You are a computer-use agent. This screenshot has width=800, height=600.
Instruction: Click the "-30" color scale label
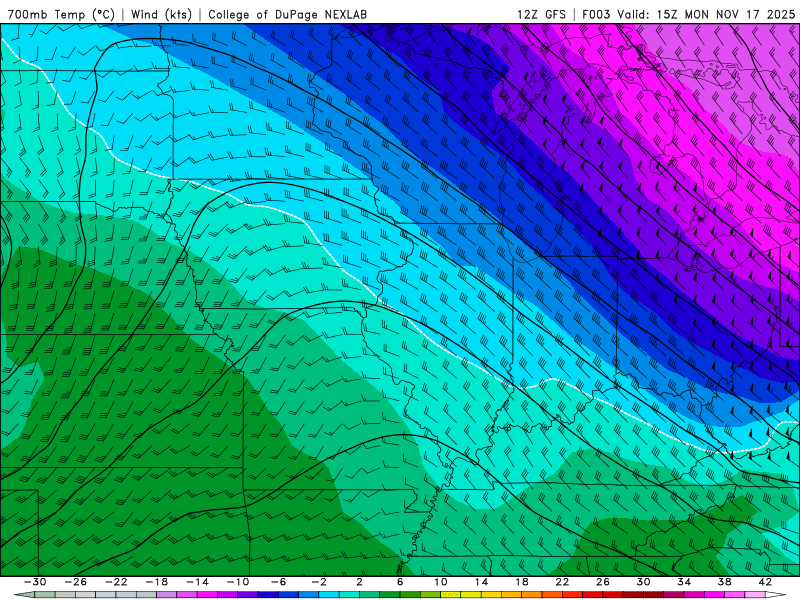click(x=35, y=582)
